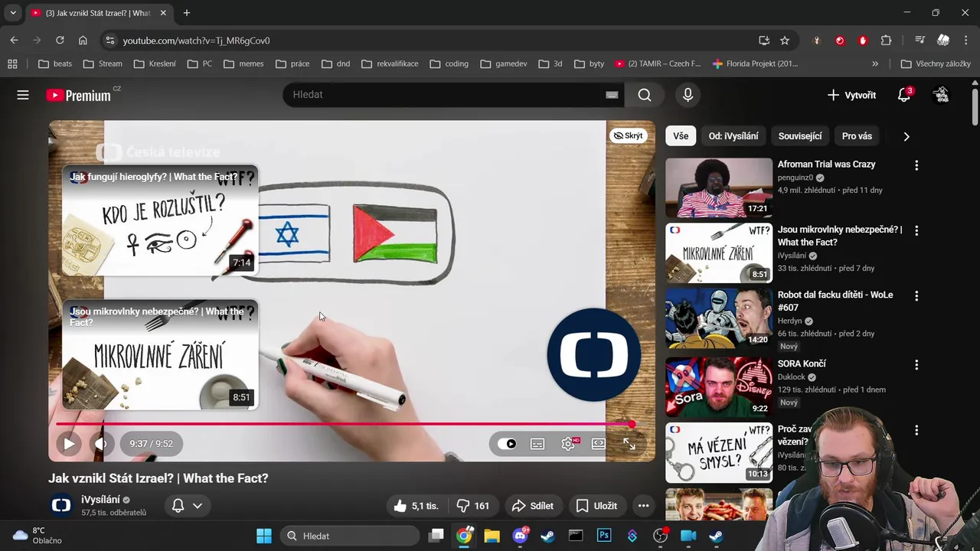
Task: Like the video with 5,1 tis. likes
Action: pos(416,506)
